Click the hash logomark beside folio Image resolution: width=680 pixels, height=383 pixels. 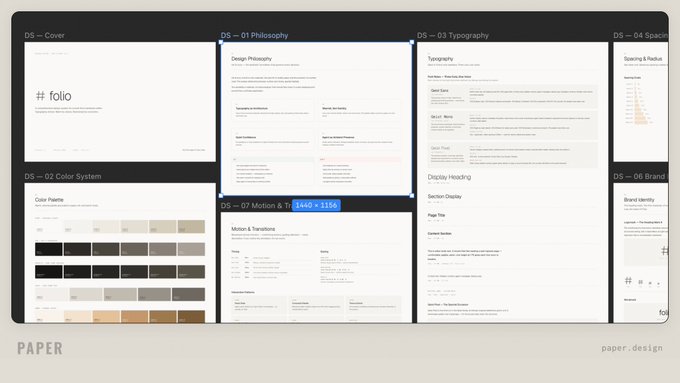click(40, 96)
